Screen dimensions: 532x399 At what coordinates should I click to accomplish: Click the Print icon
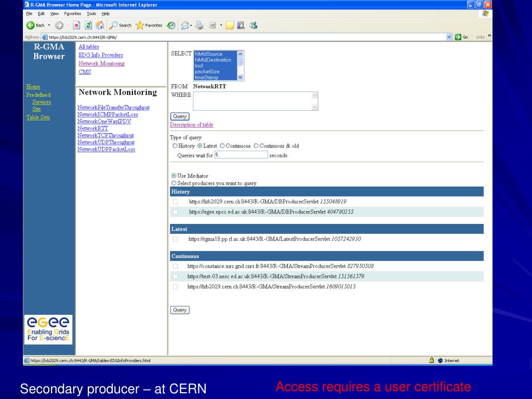tap(199, 25)
